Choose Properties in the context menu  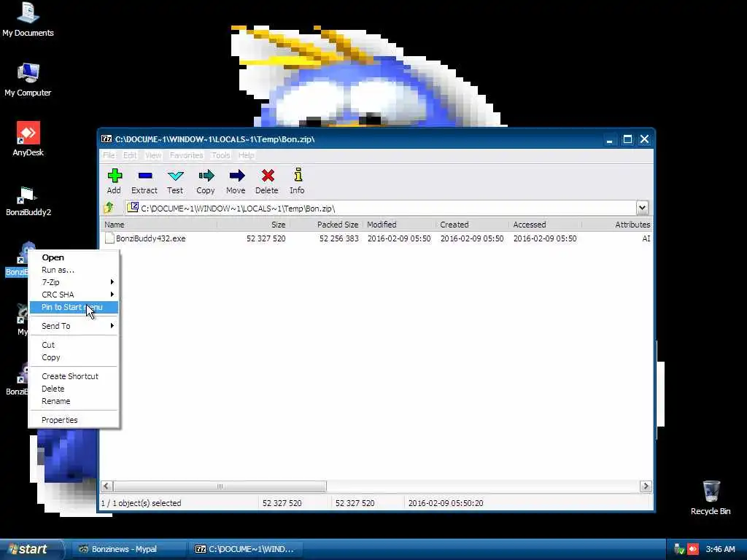pyautogui.click(x=74, y=420)
